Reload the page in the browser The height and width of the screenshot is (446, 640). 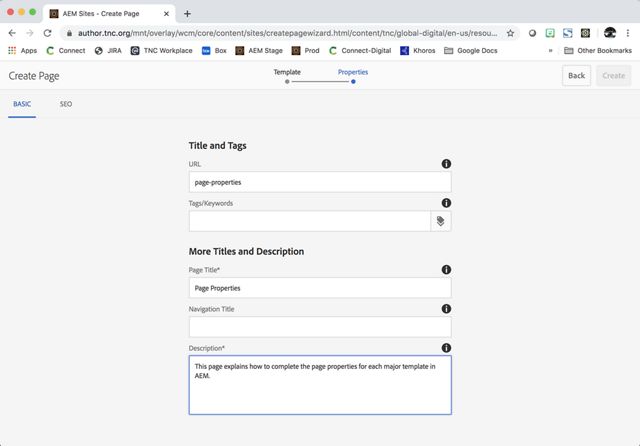coord(47,32)
